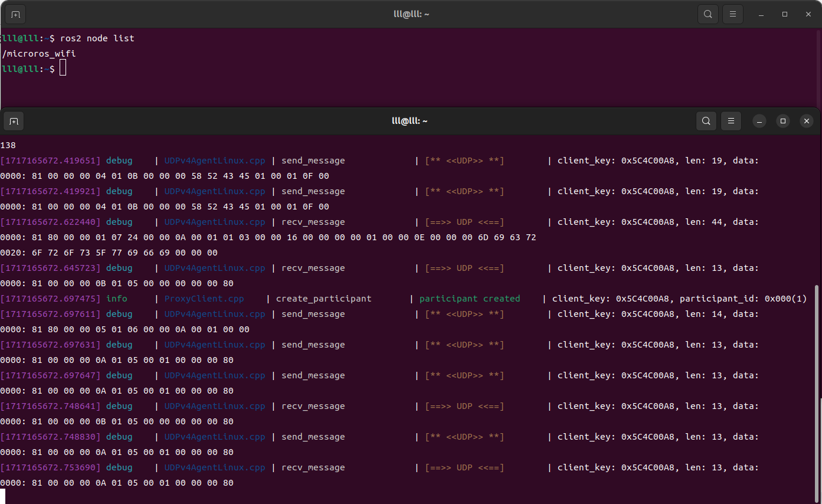The width and height of the screenshot is (822, 504).
Task: Click the bottom terminal title text
Action: click(x=410, y=121)
